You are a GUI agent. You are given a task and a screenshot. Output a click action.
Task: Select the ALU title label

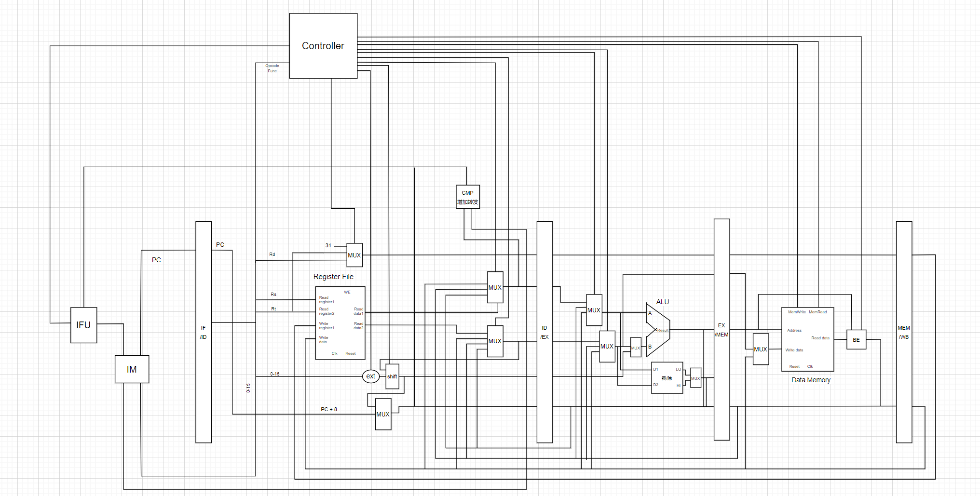663,302
